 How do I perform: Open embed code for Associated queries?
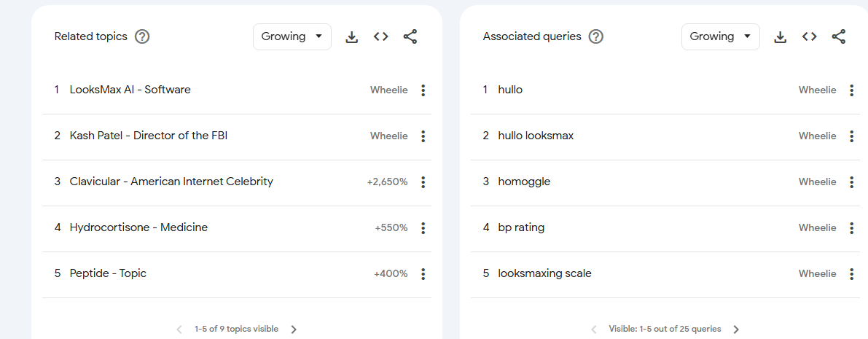[809, 36]
